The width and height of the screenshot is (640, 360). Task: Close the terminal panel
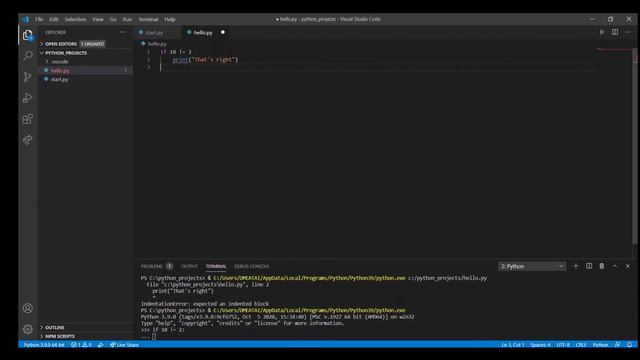[628, 266]
